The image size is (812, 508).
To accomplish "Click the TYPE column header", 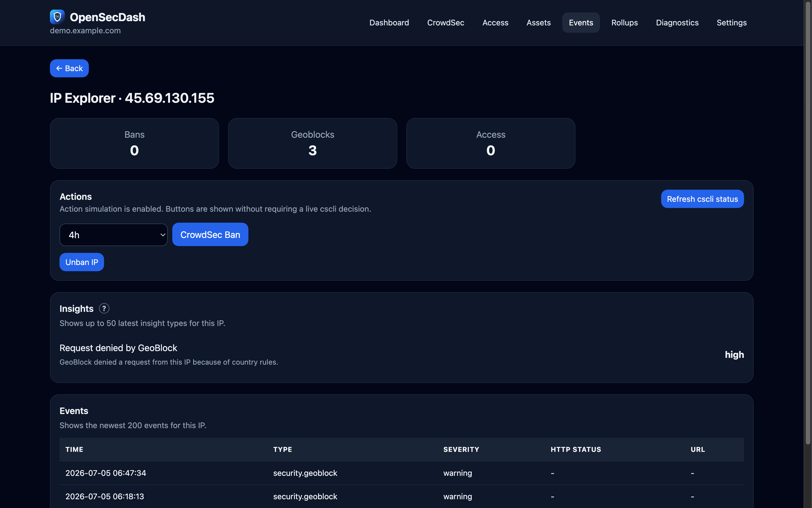I will coord(283,450).
